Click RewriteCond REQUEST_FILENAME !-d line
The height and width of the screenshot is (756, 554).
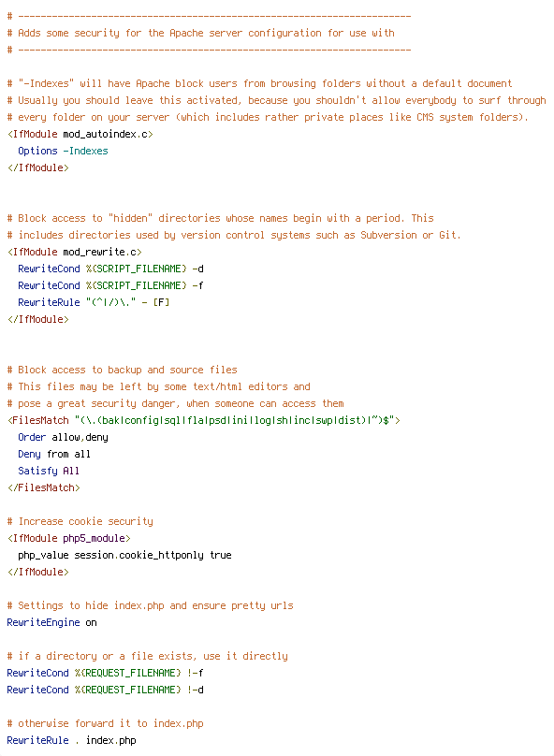pos(105,690)
